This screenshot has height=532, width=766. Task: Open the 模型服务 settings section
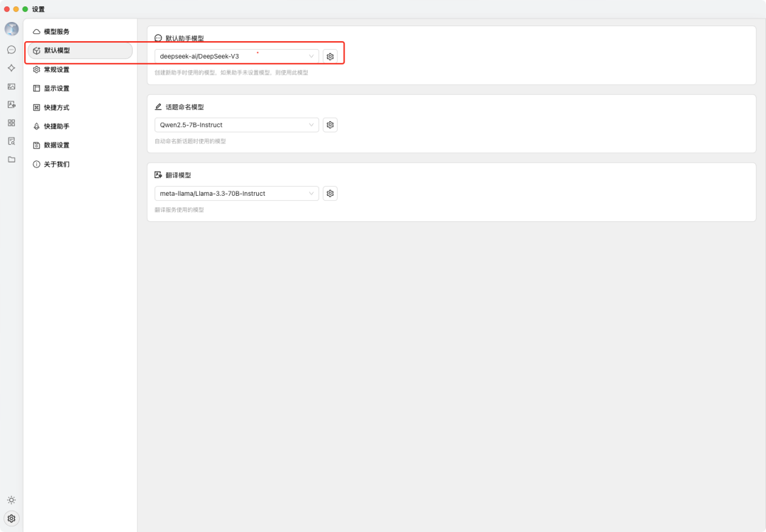coord(79,31)
